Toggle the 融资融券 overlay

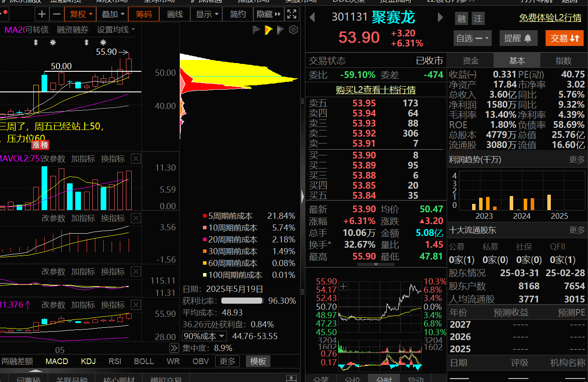pyautogui.click(x=73, y=30)
